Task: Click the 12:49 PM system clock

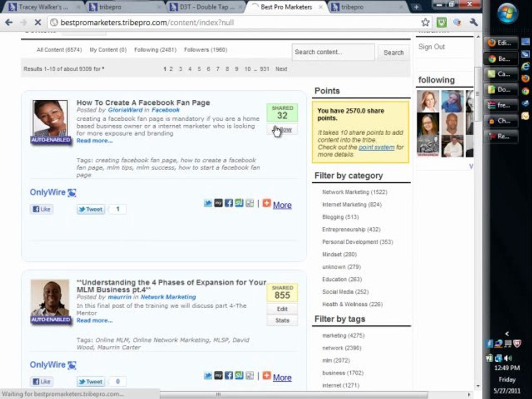Action: coord(507,368)
